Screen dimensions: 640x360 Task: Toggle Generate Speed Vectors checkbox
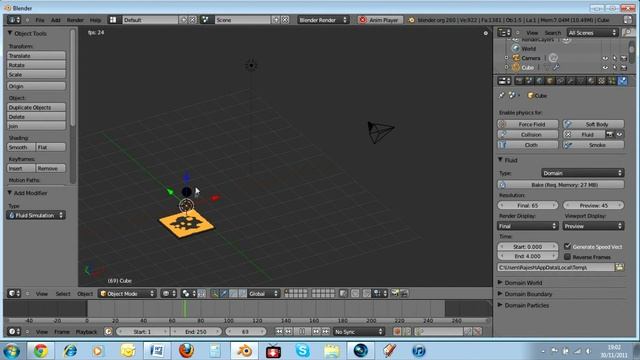click(567, 246)
